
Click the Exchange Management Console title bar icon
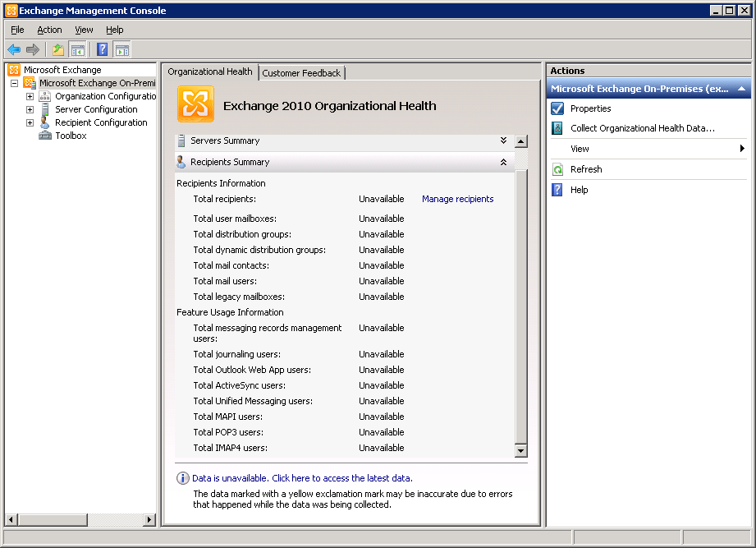11,11
